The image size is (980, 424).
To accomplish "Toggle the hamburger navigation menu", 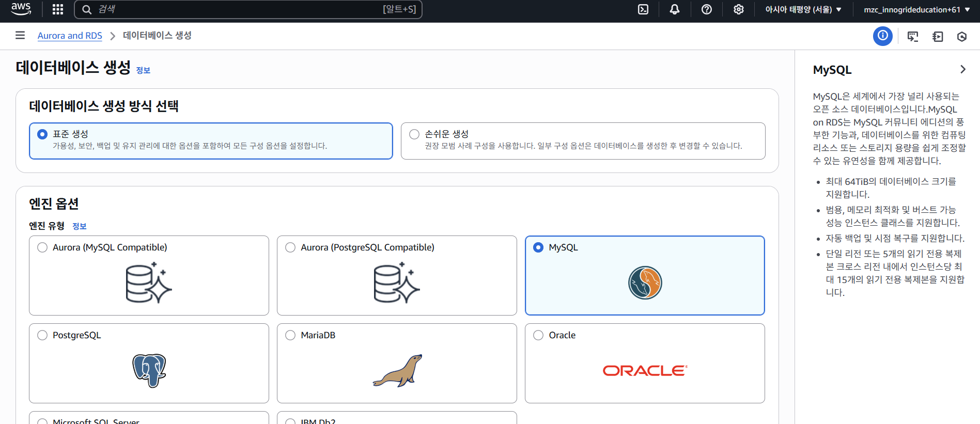I will tap(20, 35).
